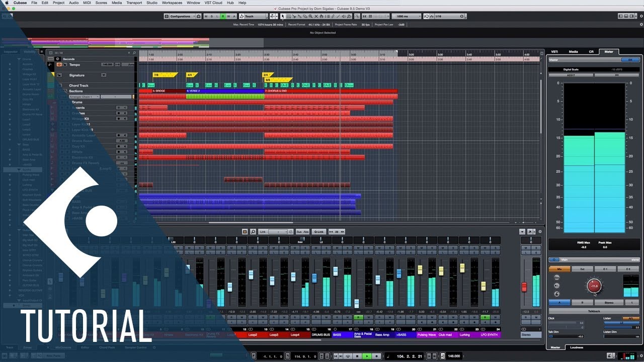The image size is (644, 362).
Task: Click the Control Room level knob
Action: coord(594,286)
